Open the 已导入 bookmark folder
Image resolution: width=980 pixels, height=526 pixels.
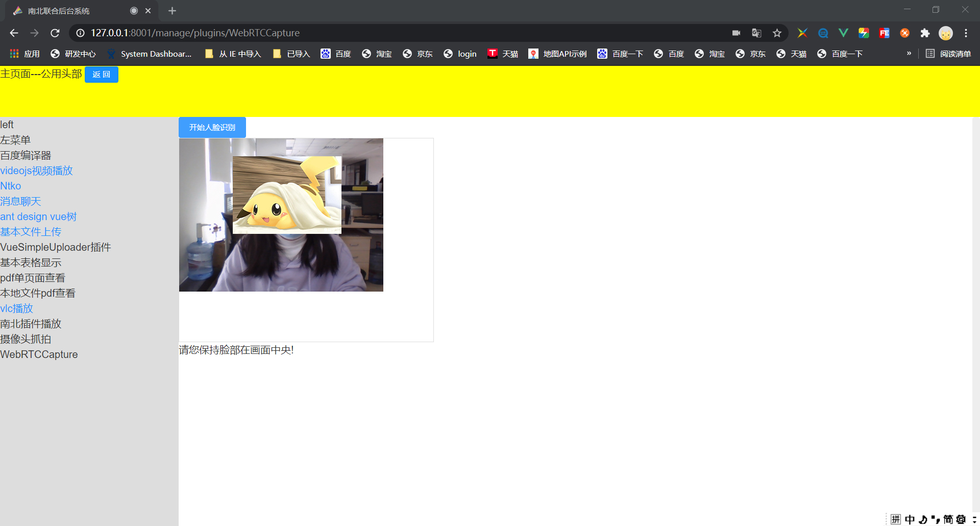(x=291, y=54)
